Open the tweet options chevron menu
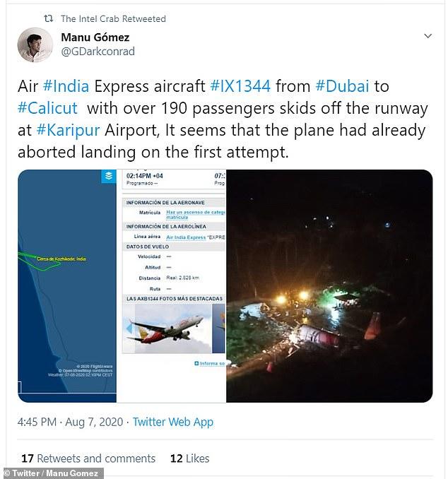Screen dimensions: 448x479 [428, 36]
